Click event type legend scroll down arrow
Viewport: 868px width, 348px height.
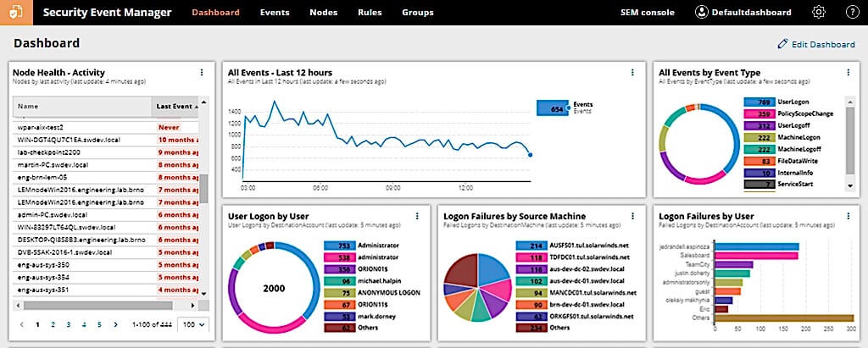[x=851, y=187]
